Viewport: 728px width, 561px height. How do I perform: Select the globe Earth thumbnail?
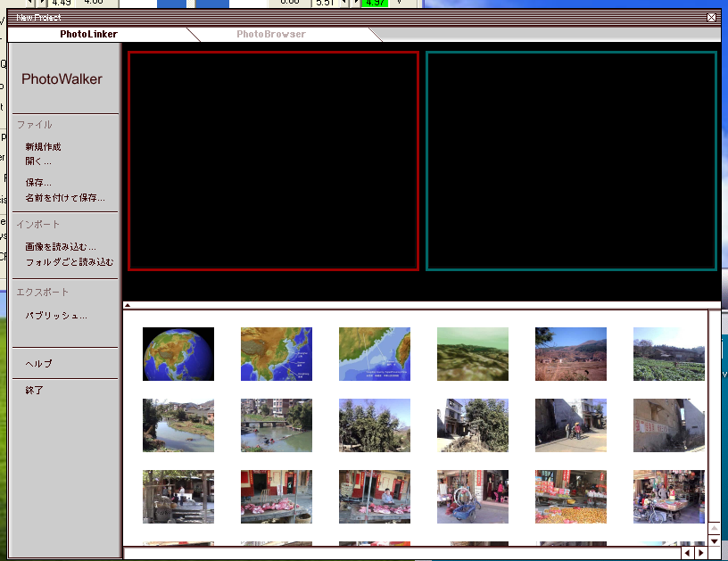tap(178, 354)
